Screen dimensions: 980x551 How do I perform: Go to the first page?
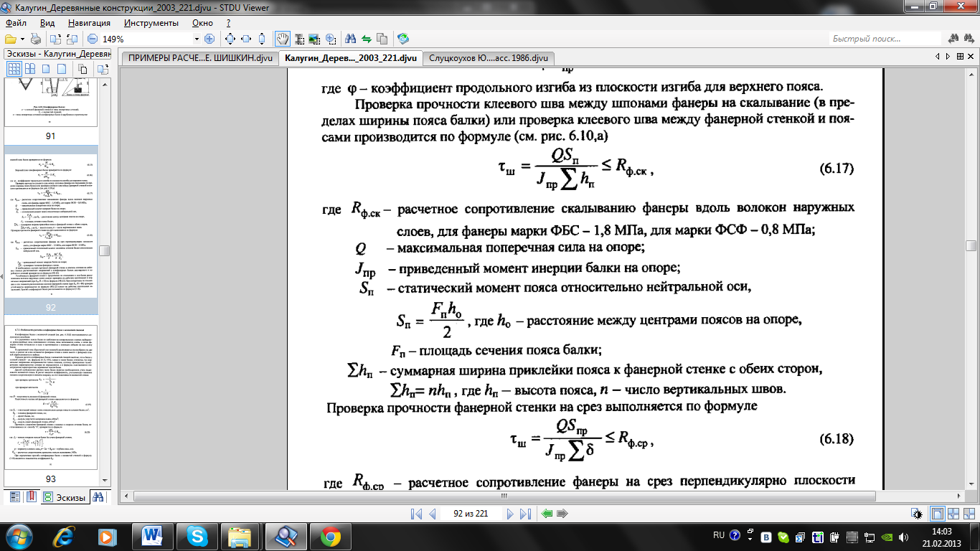click(416, 514)
